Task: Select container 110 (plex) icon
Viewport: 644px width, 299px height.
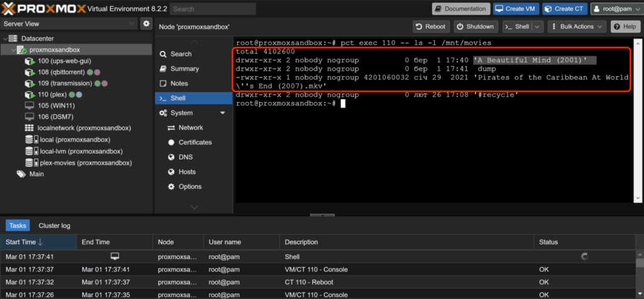Action: click(29, 94)
